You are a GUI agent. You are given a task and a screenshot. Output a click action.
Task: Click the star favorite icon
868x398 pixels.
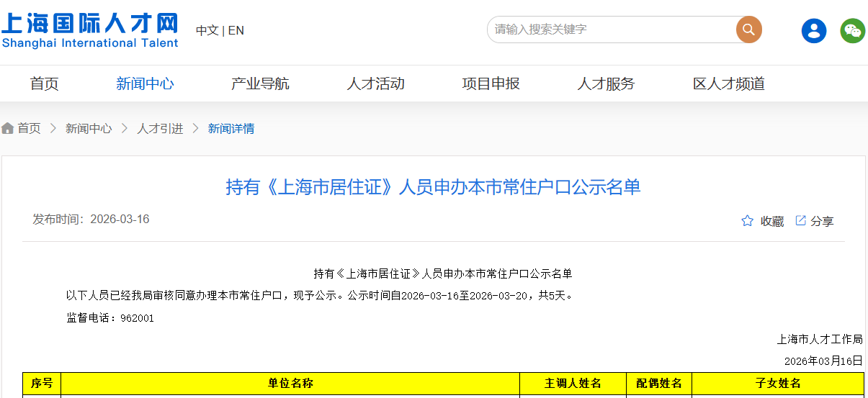(748, 221)
